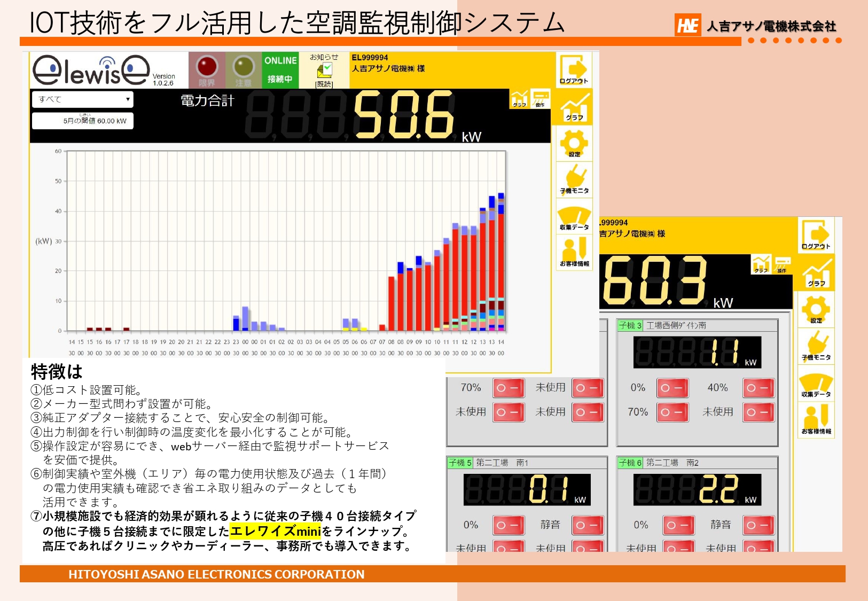
Task: Select the green 子機 3 header label
Action: pyautogui.click(x=630, y=325)
